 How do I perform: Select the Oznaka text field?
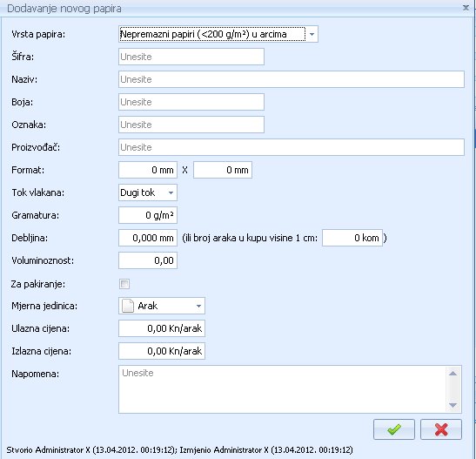click(191, 125)
